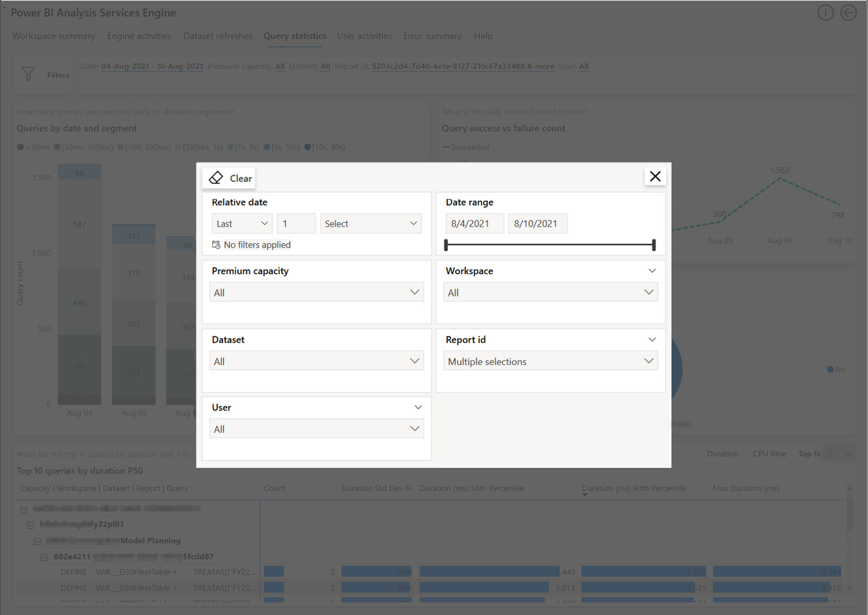Click the Clear eraser icon in the dialog
The width and height of the screenshot is (868, 615).
tap(217, 178)
